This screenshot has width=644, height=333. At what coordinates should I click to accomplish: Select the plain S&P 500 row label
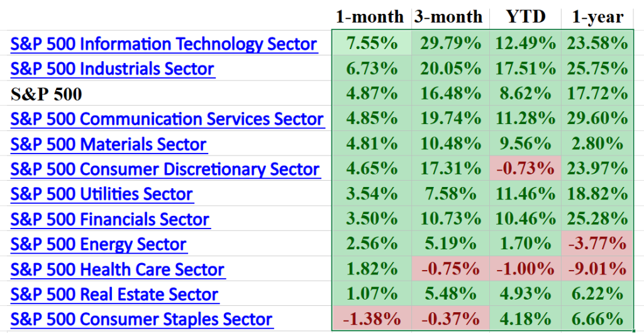tap(47, 94)
